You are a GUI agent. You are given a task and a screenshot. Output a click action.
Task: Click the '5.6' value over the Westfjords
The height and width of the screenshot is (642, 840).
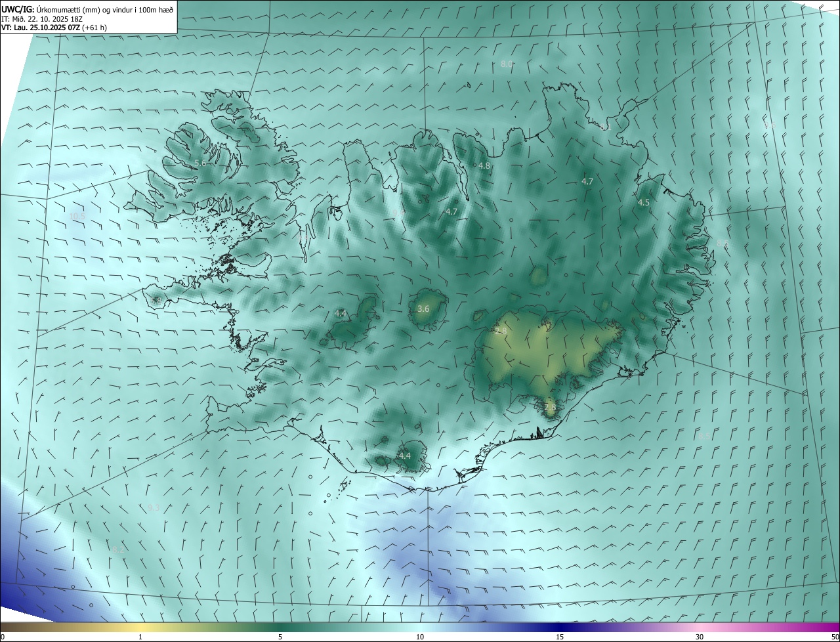coord(201,163)
